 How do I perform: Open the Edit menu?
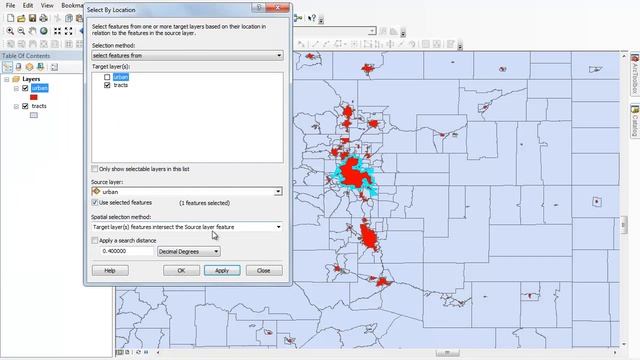pos(28,5)
